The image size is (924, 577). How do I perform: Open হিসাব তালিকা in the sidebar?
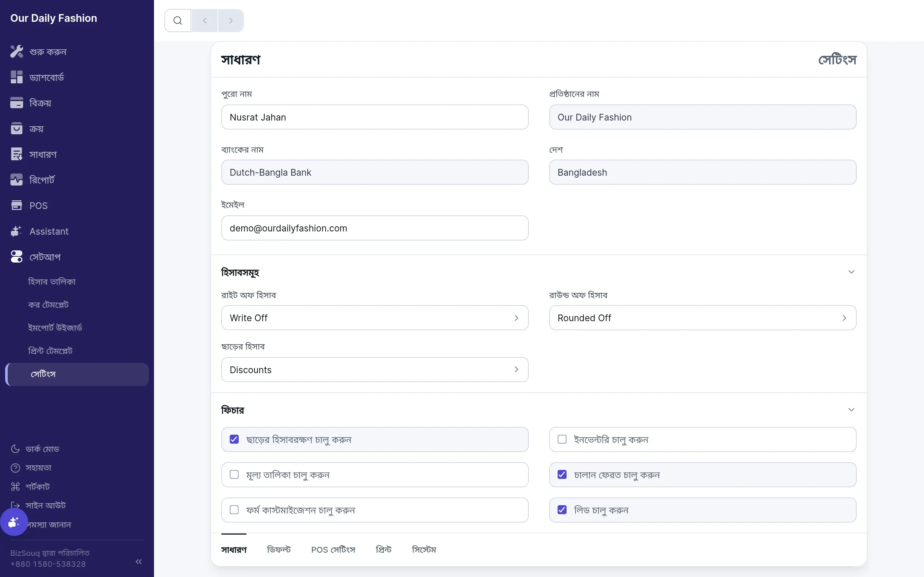[52, 282]
